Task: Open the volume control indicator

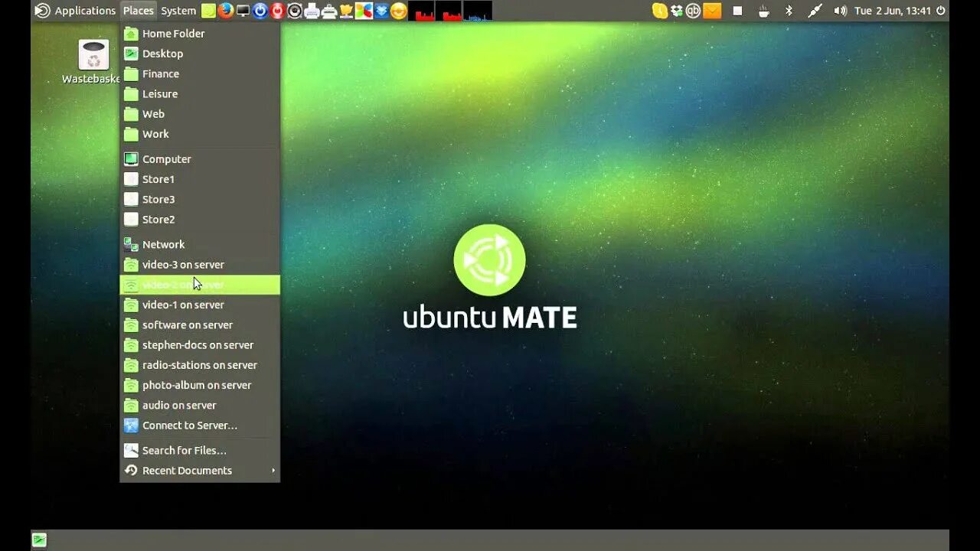Action: point(840,11)
